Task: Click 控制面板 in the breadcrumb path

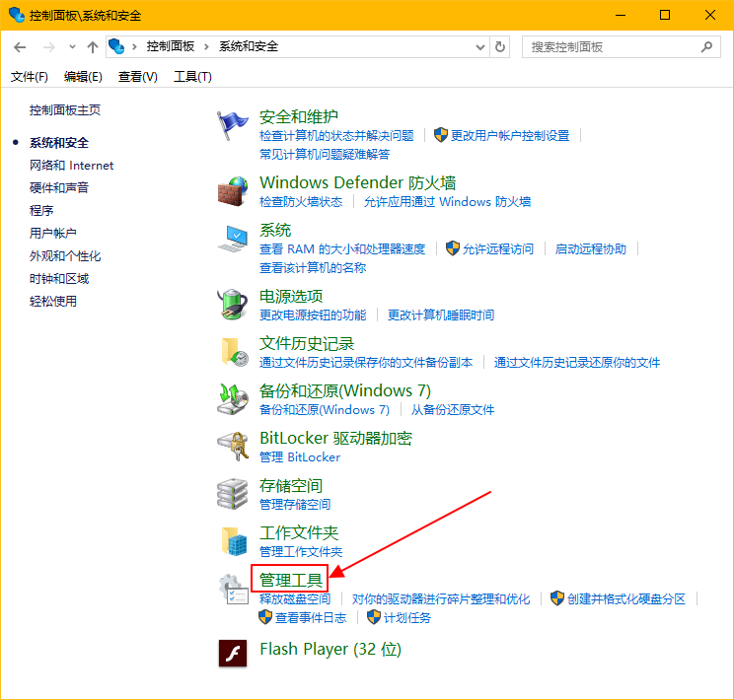Action: [x=171, y=46]
